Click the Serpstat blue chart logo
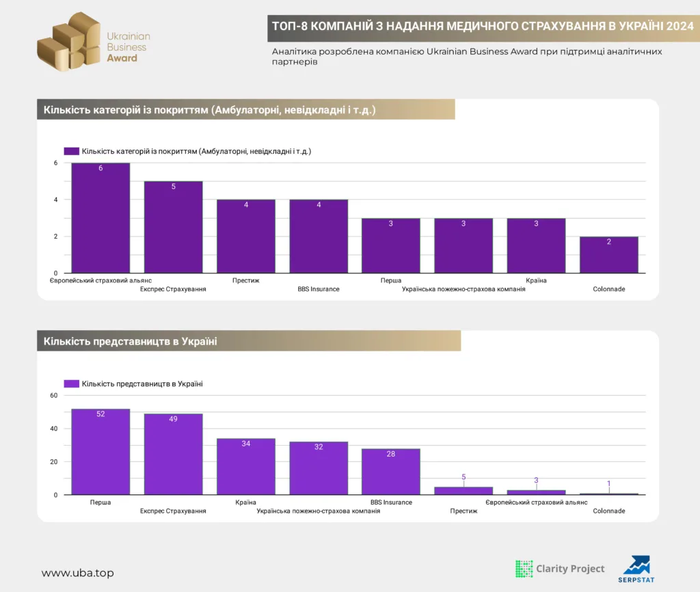This screenshot has height=592, width=700. click(636, 569)
